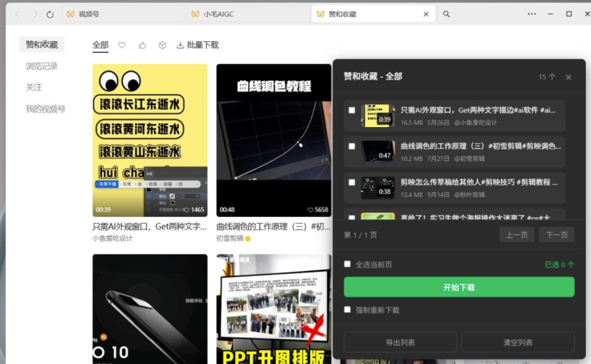
Task: Click video title 只需AI外观窗口 below the thumbnail
Action: click(x=150, y=227)
